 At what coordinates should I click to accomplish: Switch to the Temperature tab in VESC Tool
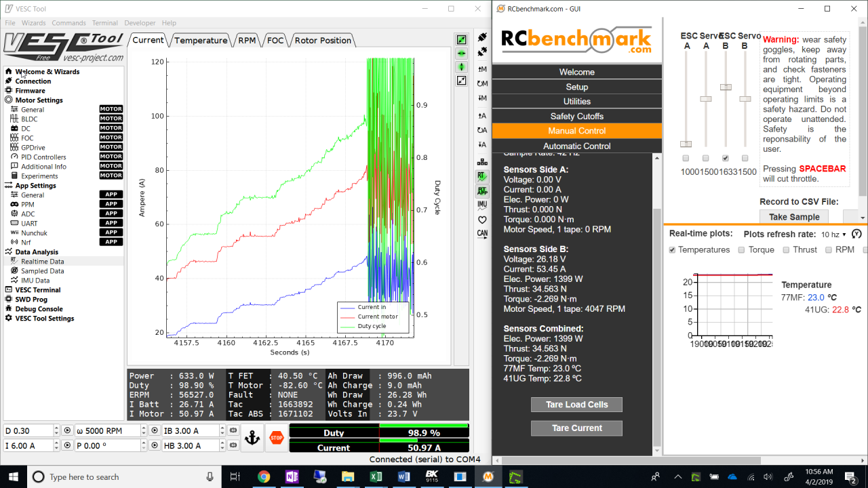[x=201, y=40]
